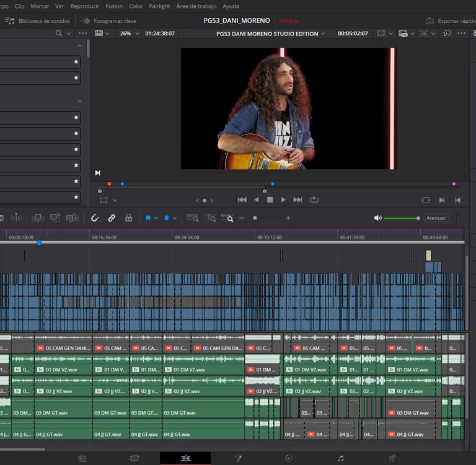The image size is (476, 465).
Task: Open the Fusion page icon
Action: pos(237,458)
